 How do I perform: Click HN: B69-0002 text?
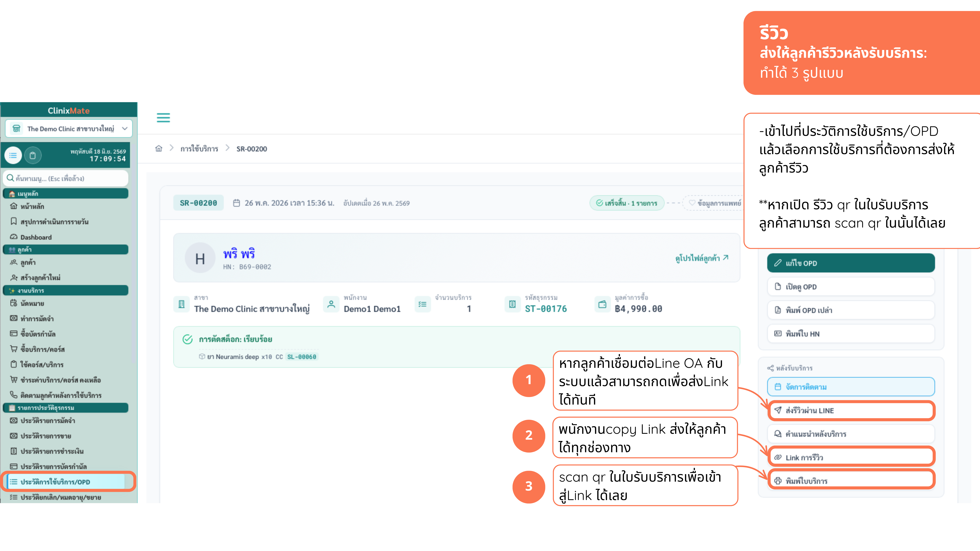(x=247, y=267)
